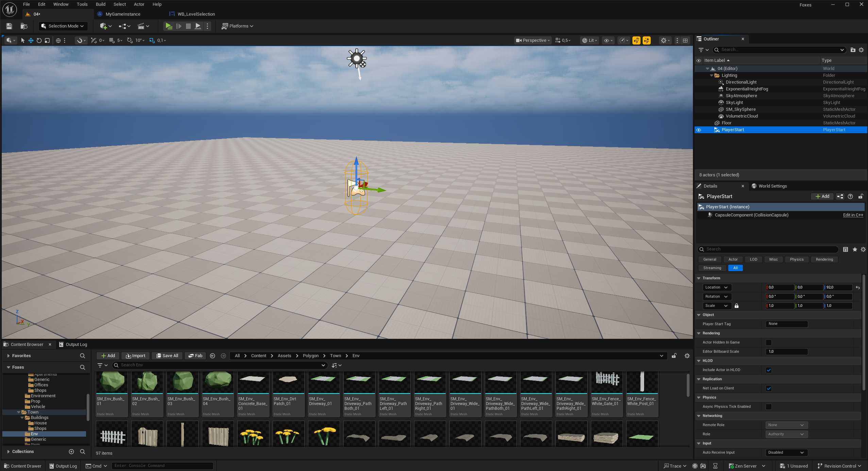
Task: Show only favorite properties with the star icon
Action: [x=855, y=249]
